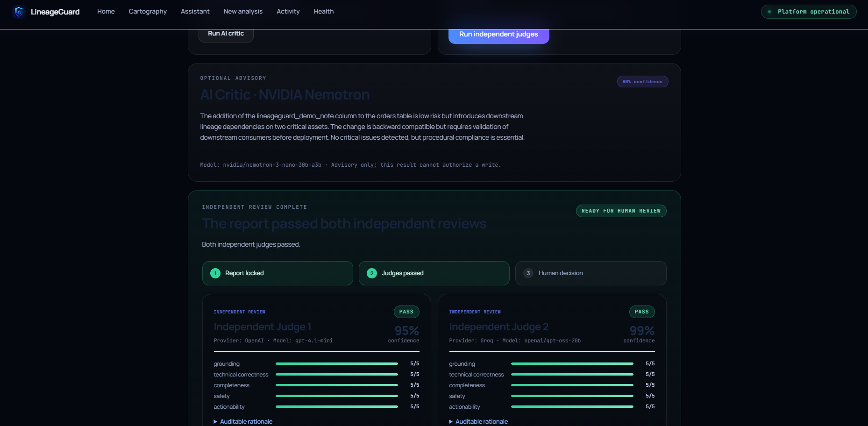868x426 pixels.
Task: Click the LineageGuard shield logo icon
Action: (19, 12)
